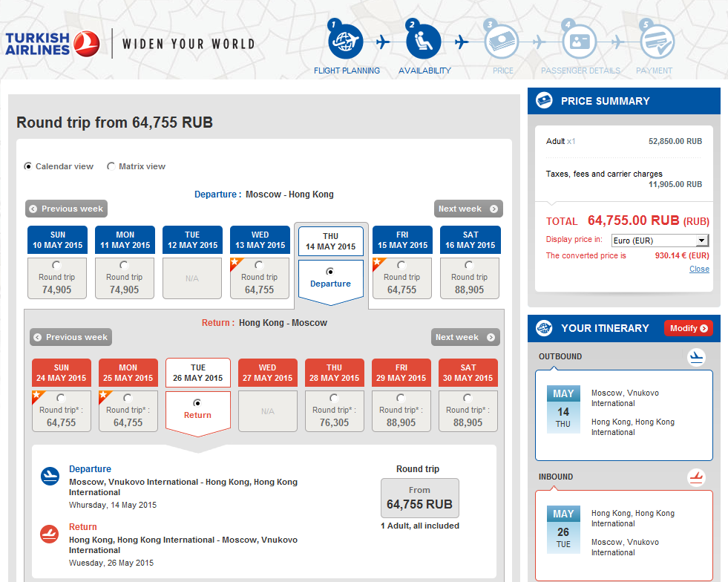
Task: Click the Close link in price summary
Action: pos(699,269)
